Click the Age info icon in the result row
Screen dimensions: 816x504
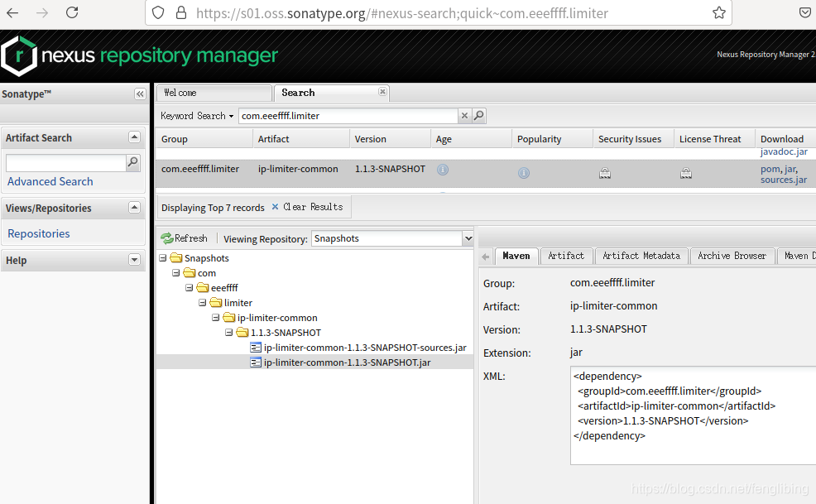(443, 169)
